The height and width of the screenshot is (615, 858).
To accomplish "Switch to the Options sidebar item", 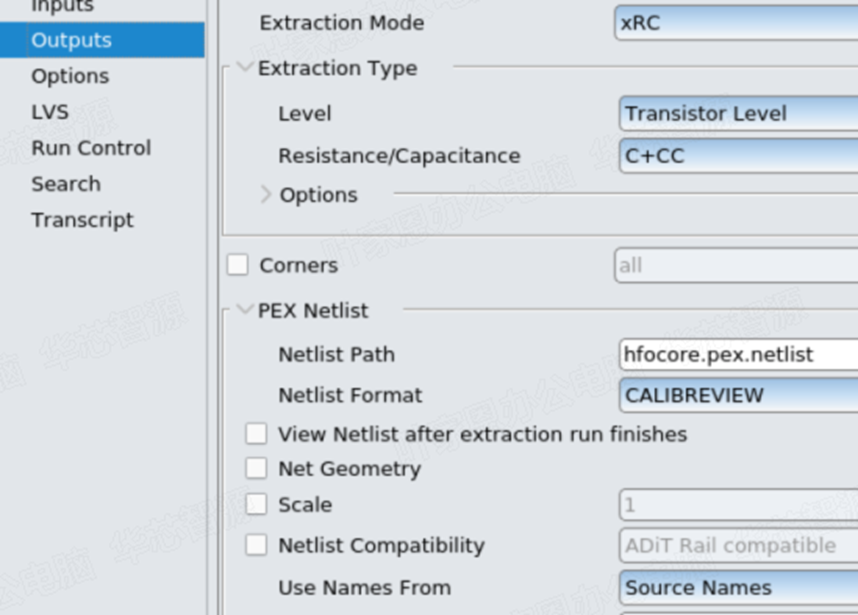I will click(x=70, y=76).
